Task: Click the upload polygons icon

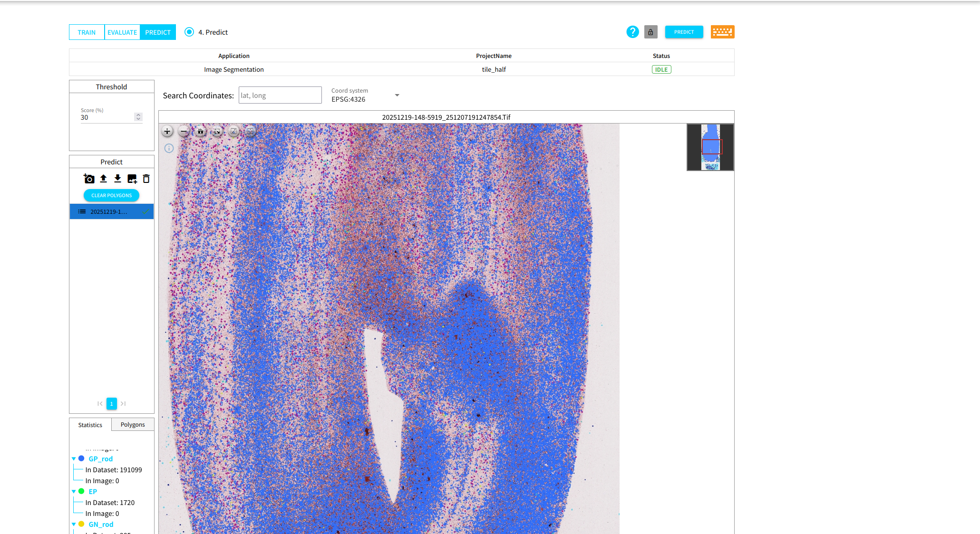Action: pos(103,179)
